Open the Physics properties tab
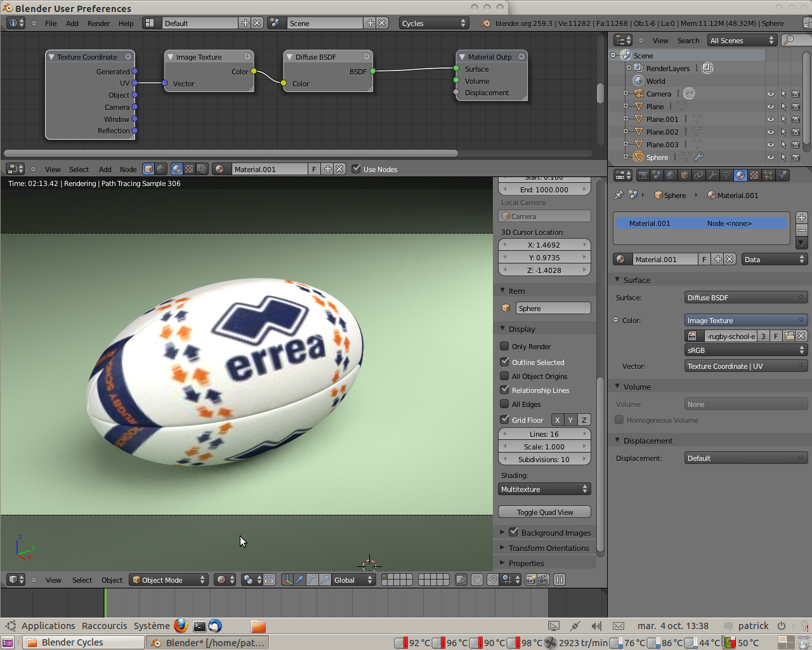The image size is (812, 650). (781, 175)
